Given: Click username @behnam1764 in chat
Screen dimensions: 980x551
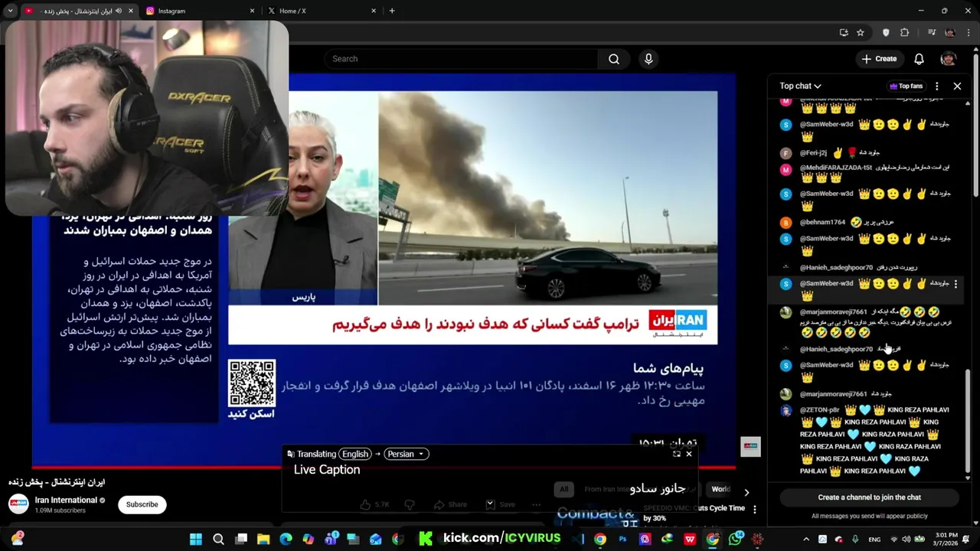Looking at the screenshot, I should [x=822, y=223].
